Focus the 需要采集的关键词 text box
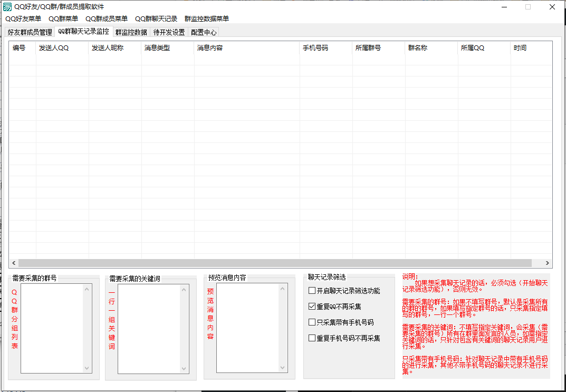 (149, 329)
